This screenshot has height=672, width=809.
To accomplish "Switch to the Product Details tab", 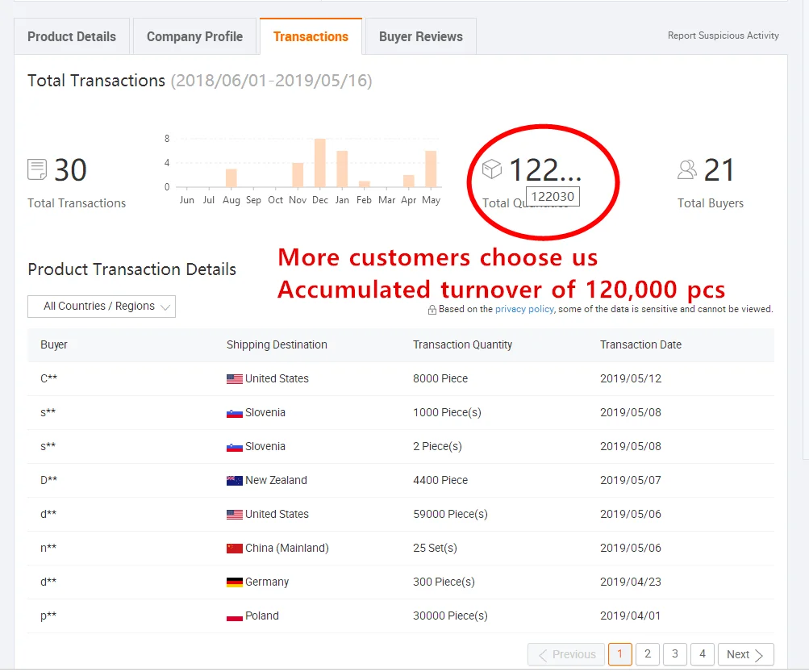I will [72, 37].
